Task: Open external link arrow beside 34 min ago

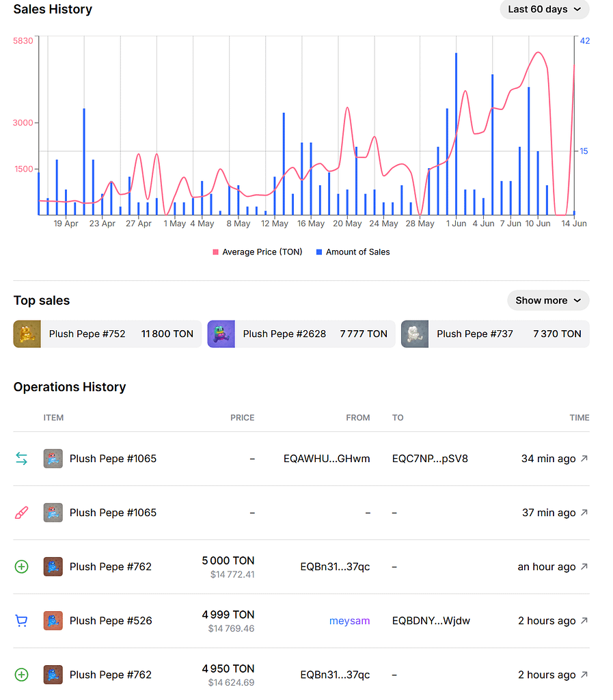Action: [584, 459]
